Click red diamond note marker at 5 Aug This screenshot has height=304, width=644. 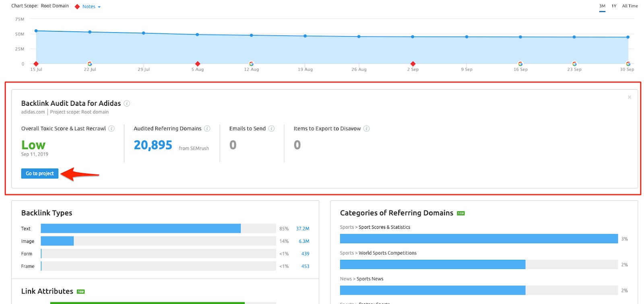[x=197, y=64]
